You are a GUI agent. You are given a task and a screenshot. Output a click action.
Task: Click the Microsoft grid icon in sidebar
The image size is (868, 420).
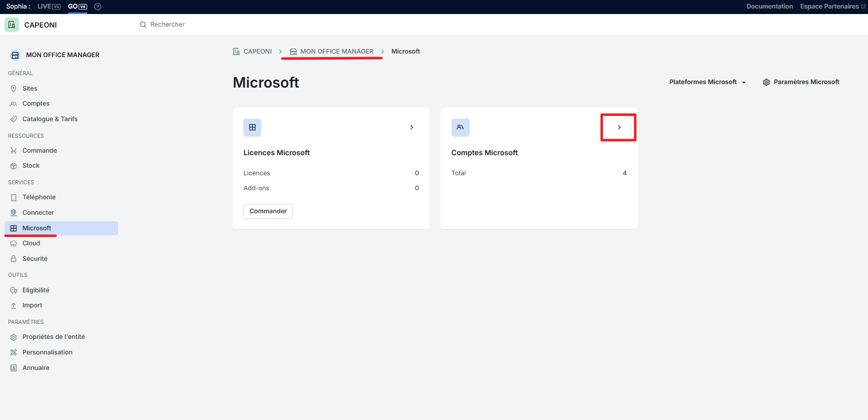tap(14, 228)
